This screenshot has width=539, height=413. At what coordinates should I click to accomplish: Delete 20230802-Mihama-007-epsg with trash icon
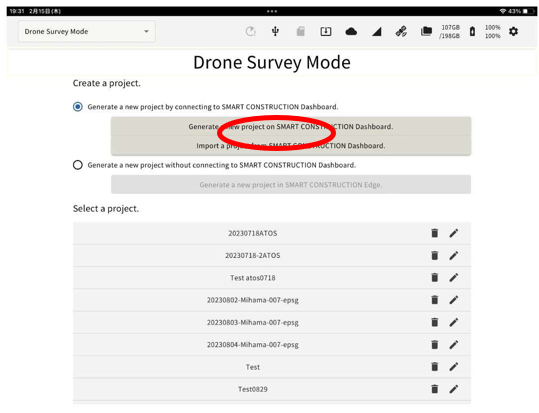[x=434, y=300]
